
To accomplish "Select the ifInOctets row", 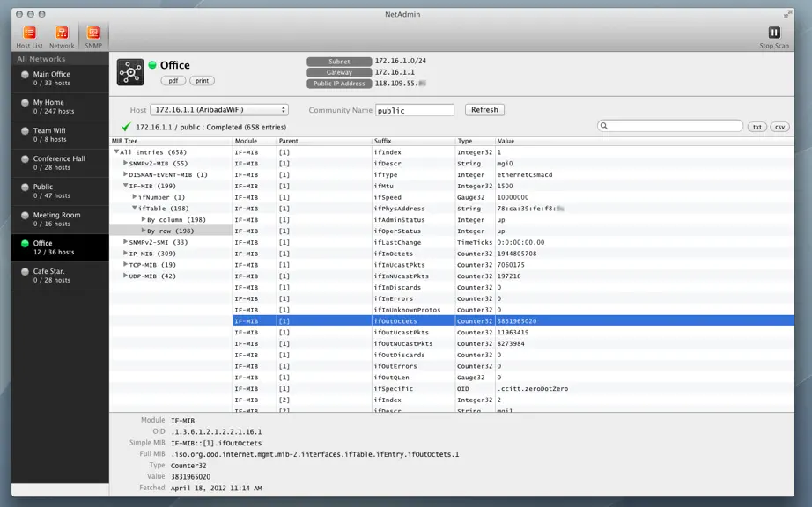I will pos(513,253).
